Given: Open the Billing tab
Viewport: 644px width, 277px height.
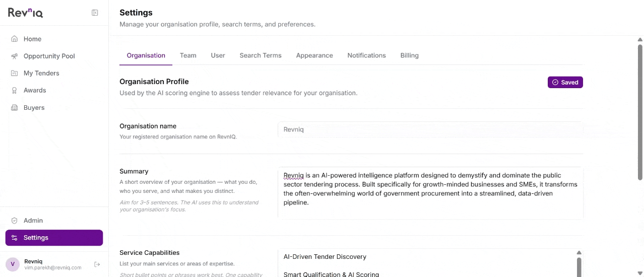Looking at the screenshot, I should (409, 55).
